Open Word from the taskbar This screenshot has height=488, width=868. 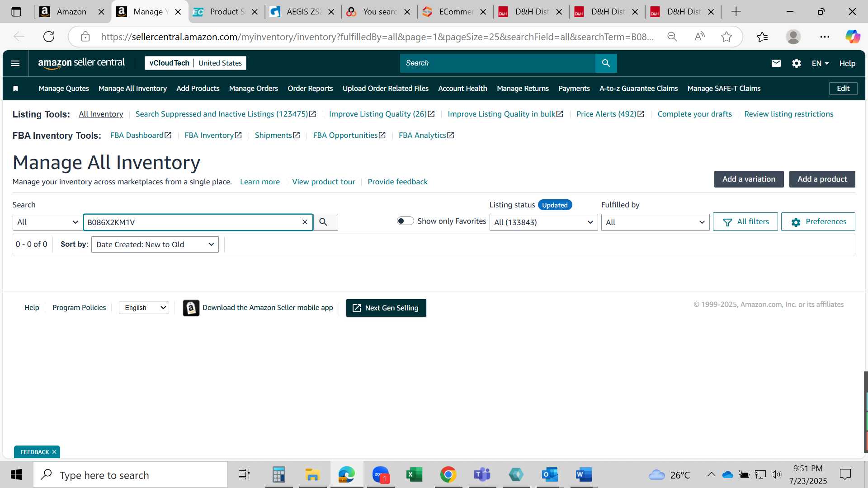[x=584, y=474]
